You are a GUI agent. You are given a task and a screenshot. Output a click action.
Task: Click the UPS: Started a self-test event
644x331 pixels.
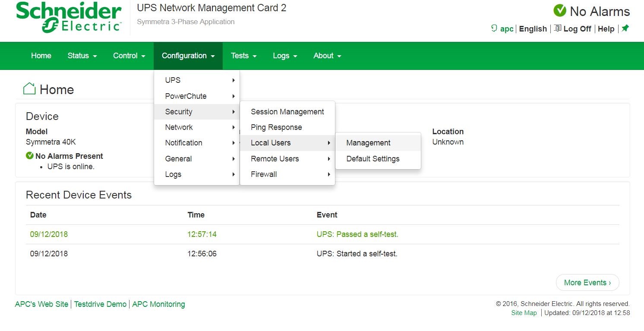point(357,254)
